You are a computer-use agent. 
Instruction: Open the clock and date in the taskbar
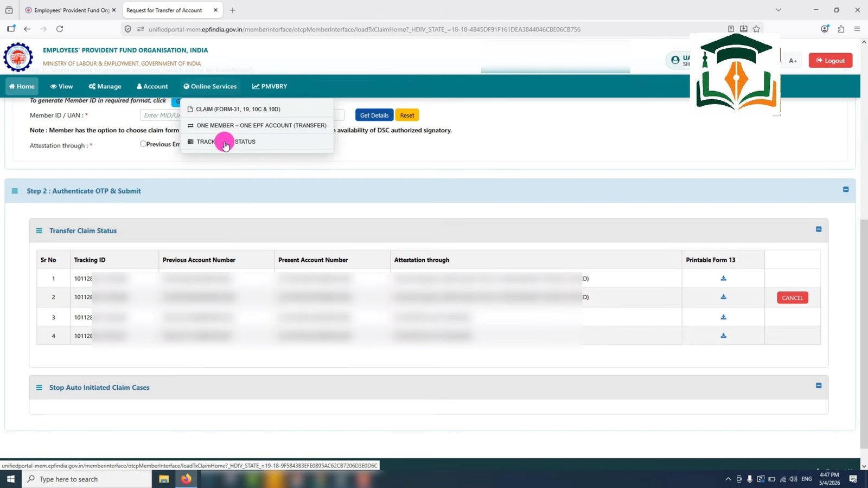point(829,479)
